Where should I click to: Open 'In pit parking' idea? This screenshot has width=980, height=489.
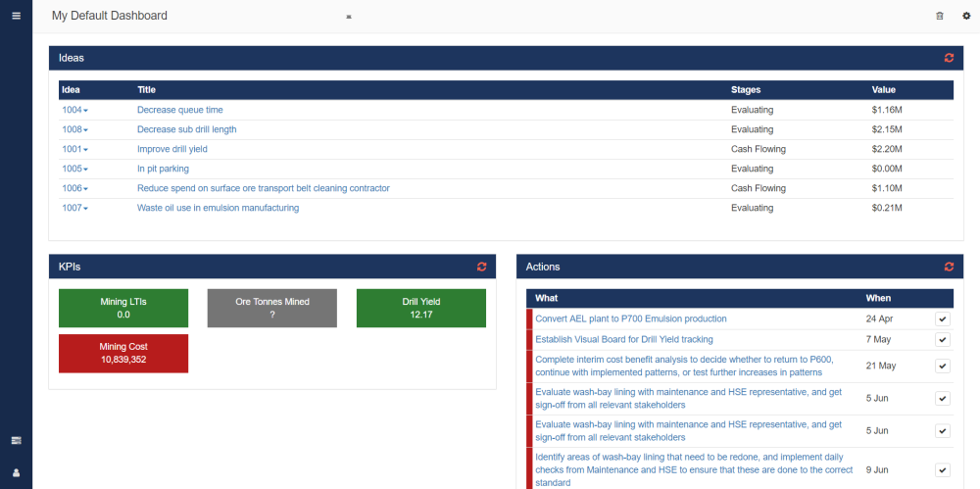pyautogui.click(x=163, y=169)
